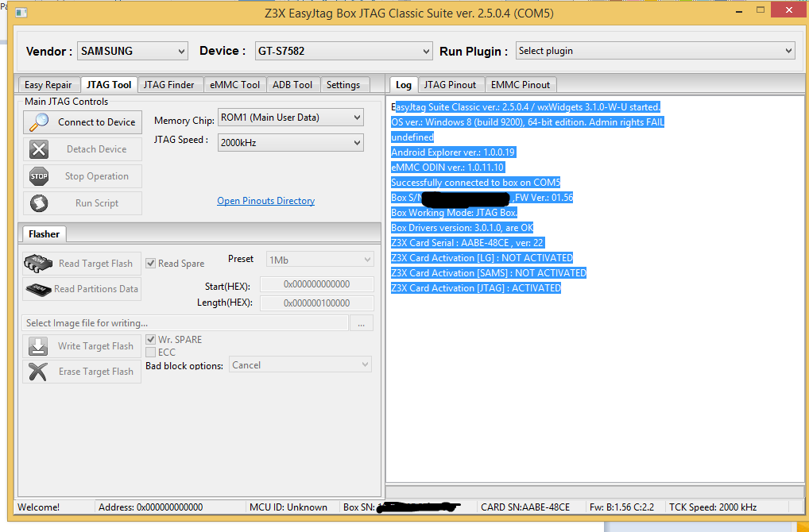Open the ADB Tool tab
Image resolution: width=809 pixels, height=532 pixels.
tap(292, 84)
